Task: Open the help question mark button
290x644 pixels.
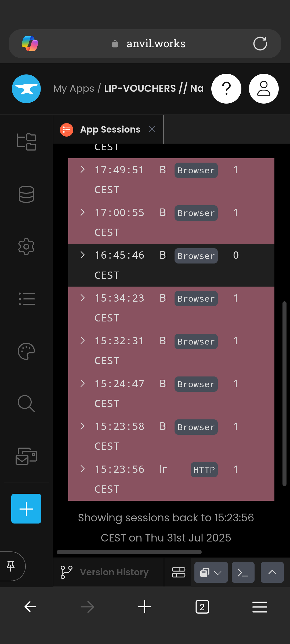Action: [226, 89]
